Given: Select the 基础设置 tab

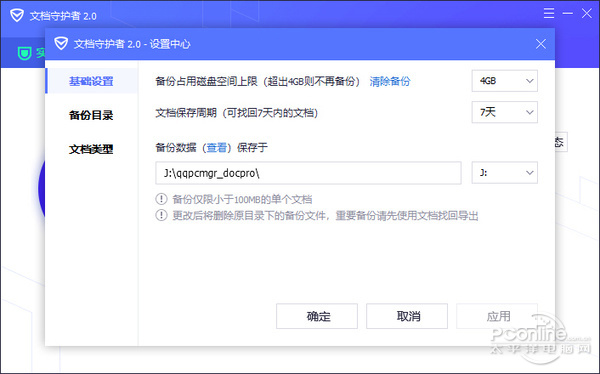Looking at the screenshot, I should [91, 81].
